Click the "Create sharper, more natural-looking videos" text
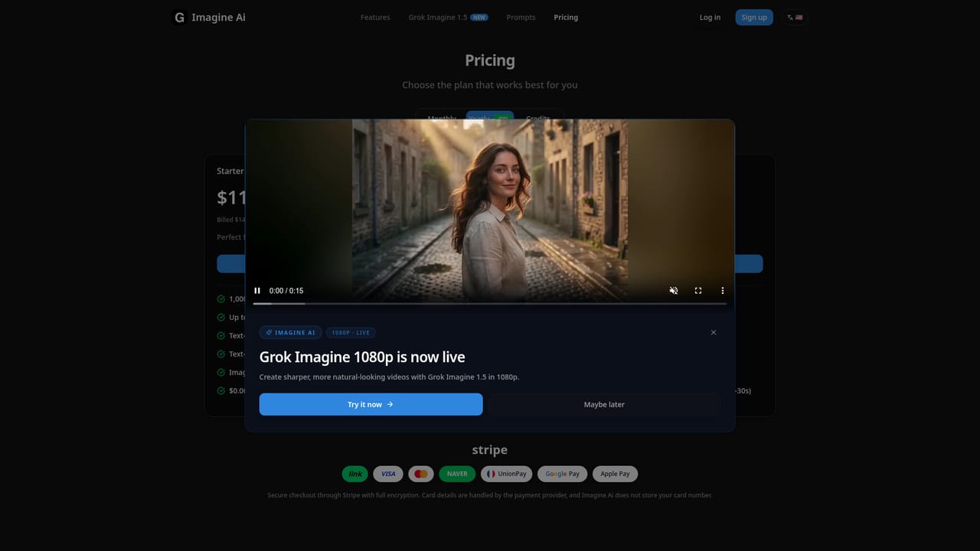Screen dimensions: 980x551 pyautogui.click(x=389, y=377)
